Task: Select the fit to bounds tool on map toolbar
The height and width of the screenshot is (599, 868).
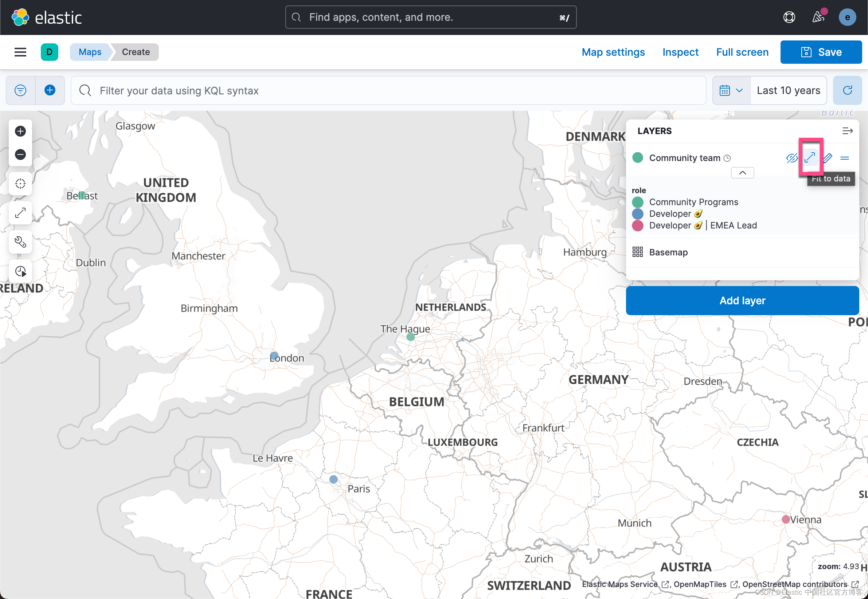Action: (x=20, y=213)
